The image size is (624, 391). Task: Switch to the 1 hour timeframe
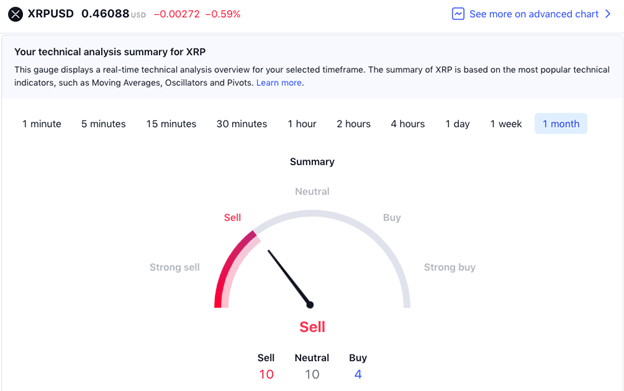click(x=302, y=124)
